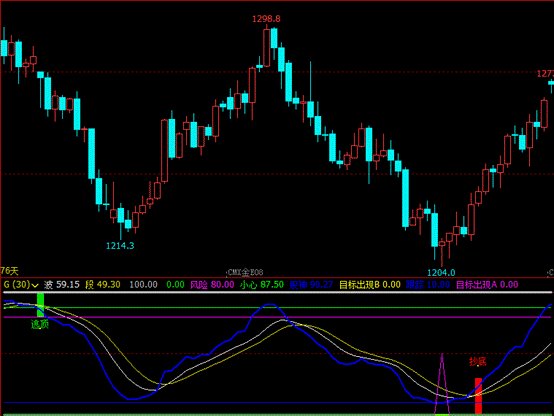
Task: Select the 波 59.15 indicator value
Action: tap(62, 285)
